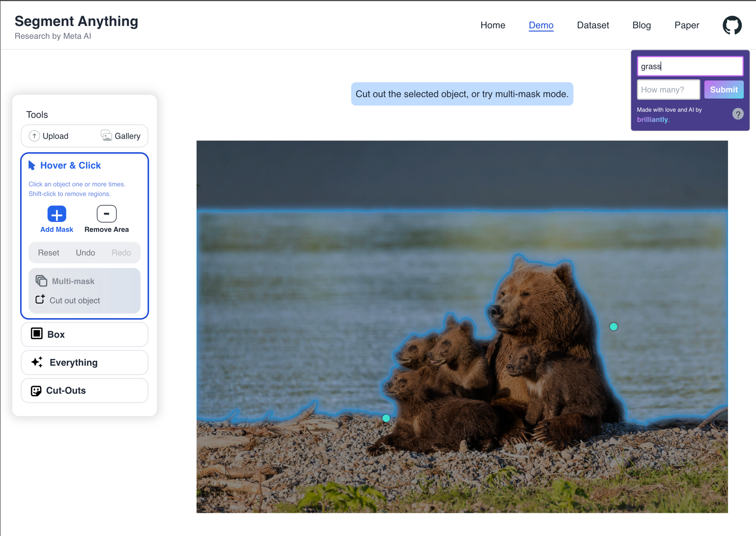This screenshot has width=756, height=536.
Task: Click the teal point near the cub
Action: pos(386,418)
